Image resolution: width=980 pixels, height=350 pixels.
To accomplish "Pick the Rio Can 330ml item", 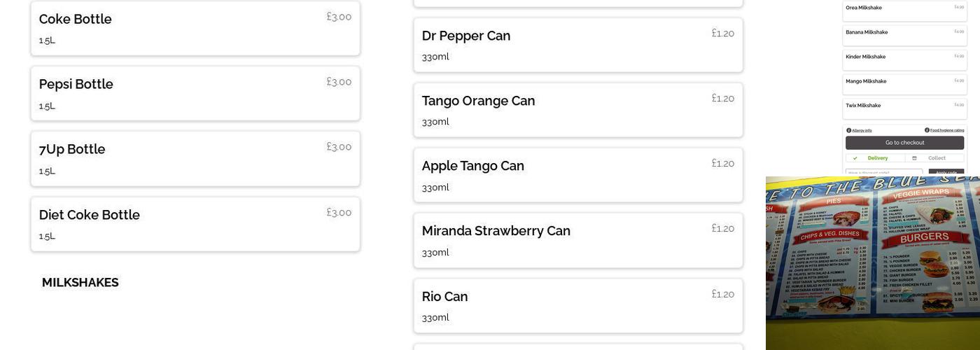I will pos(577,305).
